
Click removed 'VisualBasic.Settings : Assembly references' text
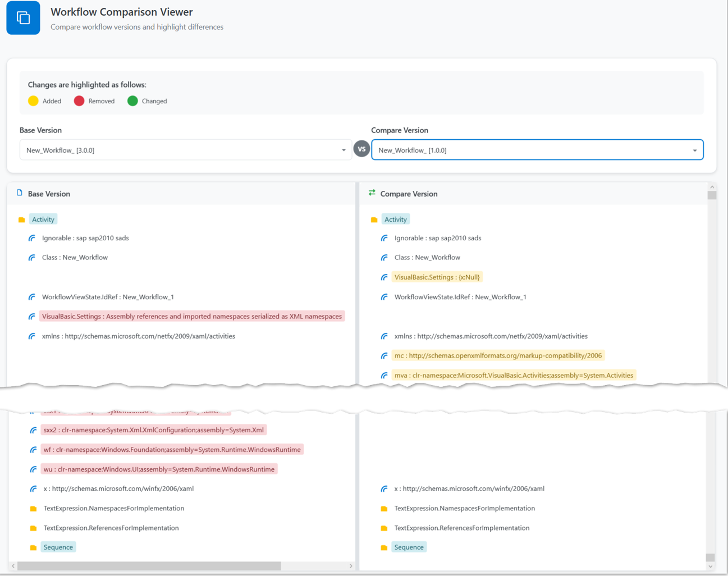tap(192, 317)
